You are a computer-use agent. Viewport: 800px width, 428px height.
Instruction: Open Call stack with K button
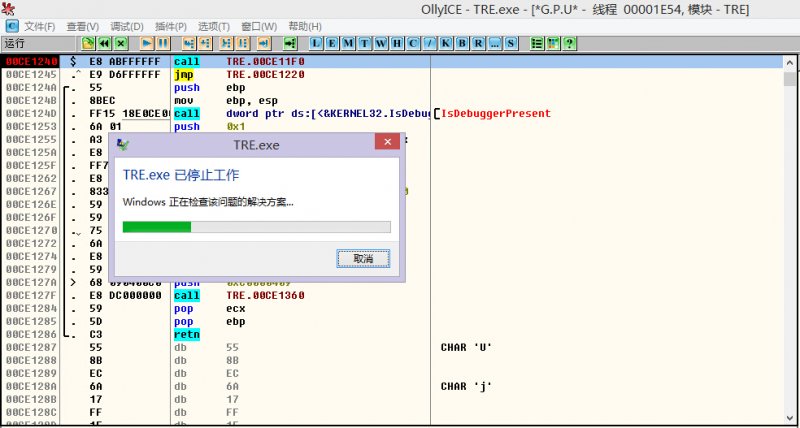[x=445, y=44]
